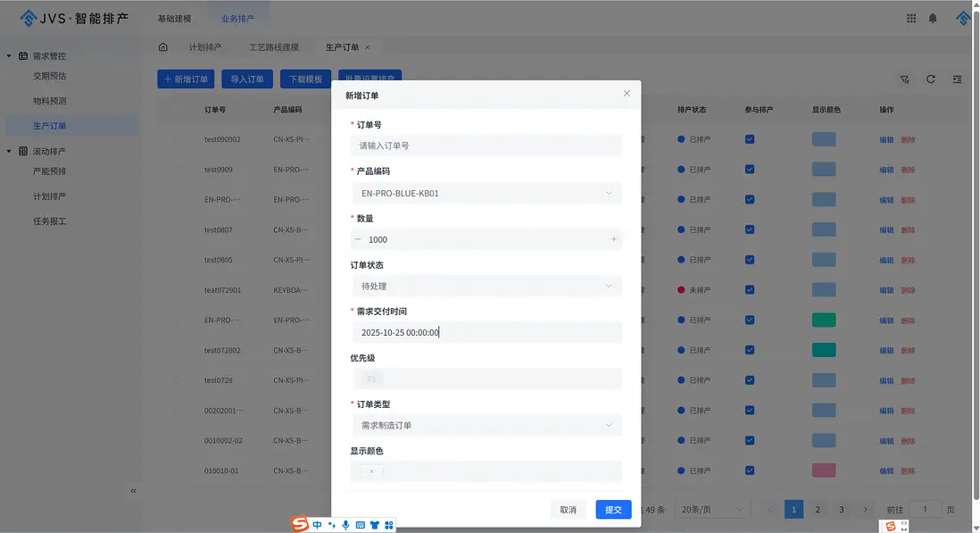Screen dimensions: 980x533
Task: Click the 取消 button
Action: (x=568, y=510)
